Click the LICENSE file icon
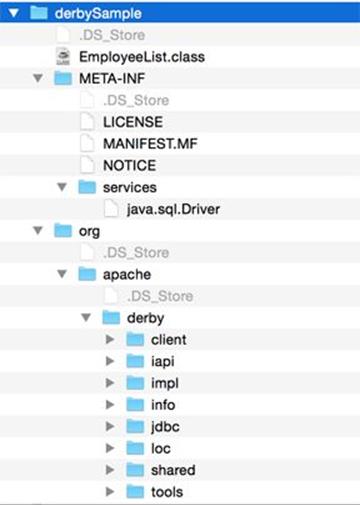The image size is (360, 505). (x=87, y=122)
